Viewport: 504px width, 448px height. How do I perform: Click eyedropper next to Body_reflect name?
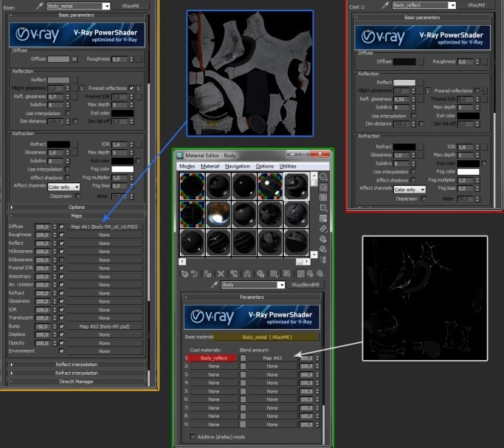tap(385, 5)
